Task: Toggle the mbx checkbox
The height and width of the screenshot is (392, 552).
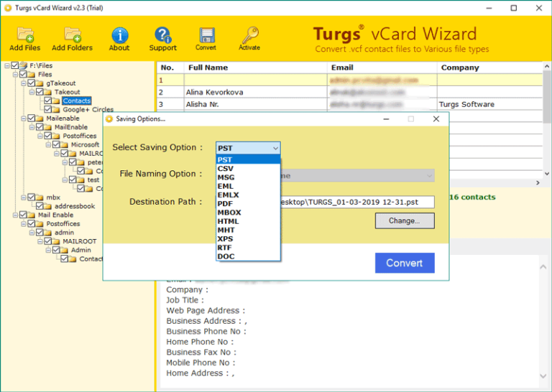Action: [x=32, y=197]
